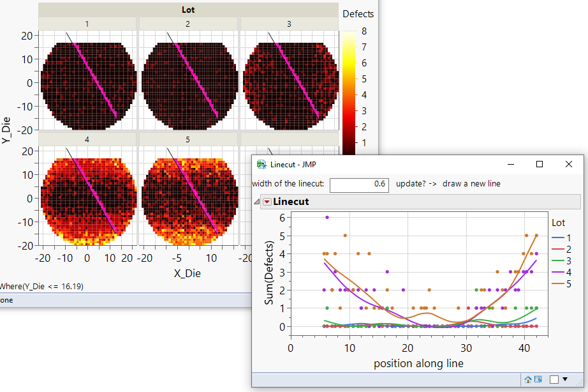Click the 'width of the linecut:' label
Viewport: 588px width, 392px height.
coord(288,184)
